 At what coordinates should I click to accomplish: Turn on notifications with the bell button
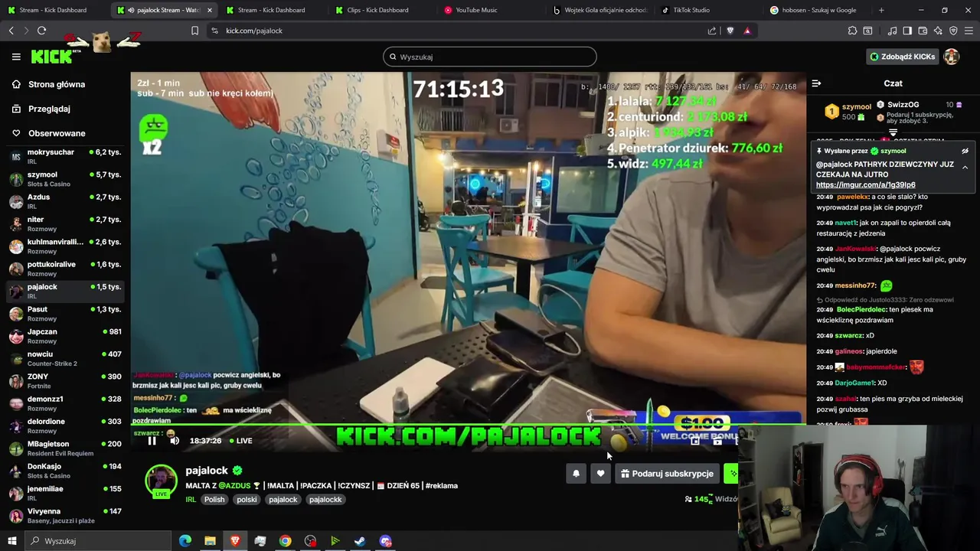pos(577,474)
